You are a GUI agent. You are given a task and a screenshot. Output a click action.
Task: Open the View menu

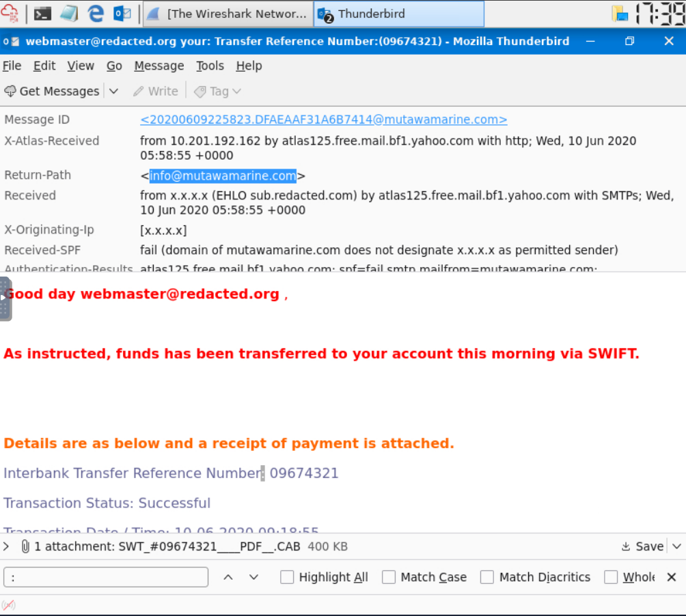coord(81,66)
